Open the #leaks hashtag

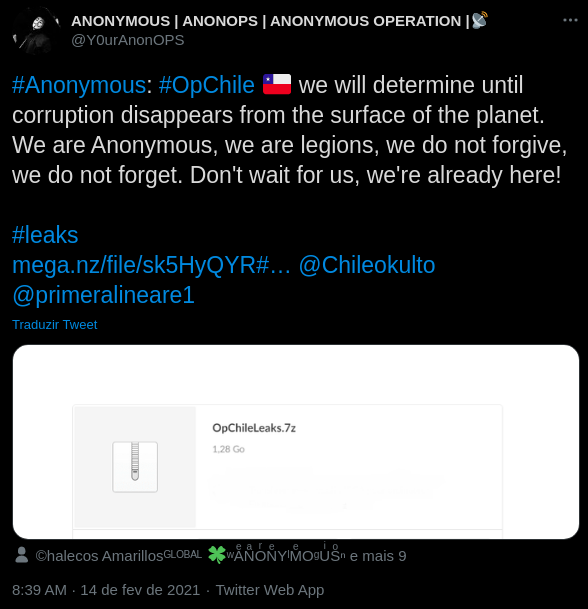point(45,235)
